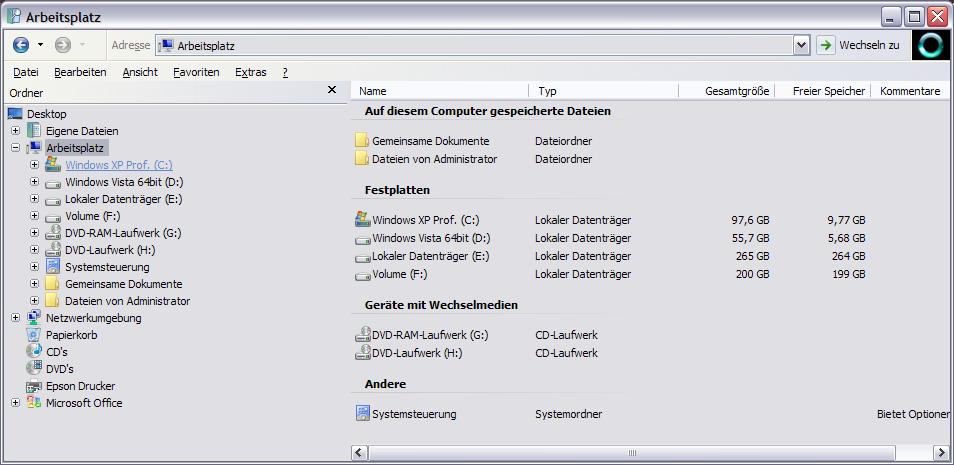The width and height of the screenshot is (954, 465).
Task: Select DVD-Laufwerk (H:) icon in Wechselmedien list
Action: 363,352
